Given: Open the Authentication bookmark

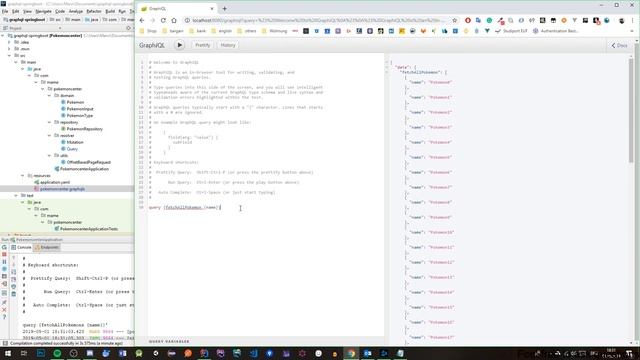Looking at the screenshot, I should [x=556, y=31].
